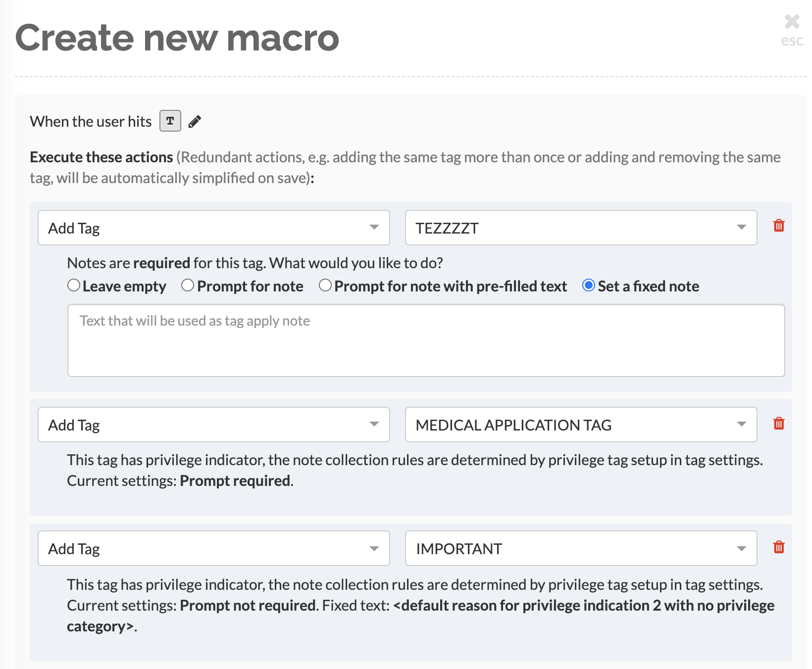Open the first Add Tag action dropdown

213,228
